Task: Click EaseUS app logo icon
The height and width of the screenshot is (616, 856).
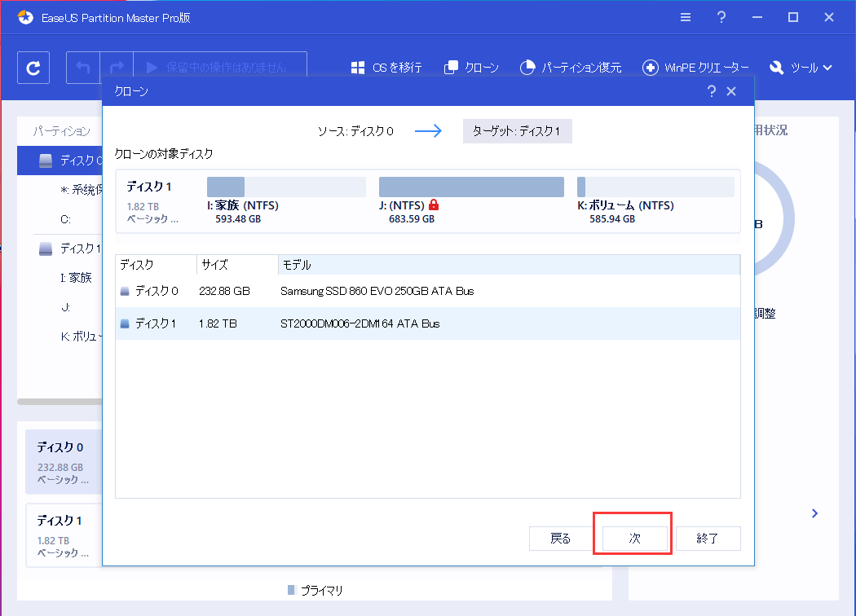Action: 25,17
